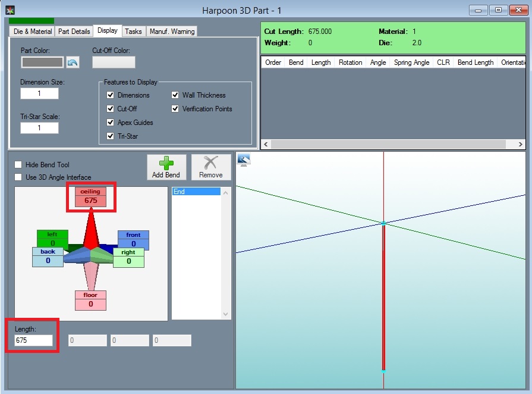Click the Remove bend X button

(210, 167)
